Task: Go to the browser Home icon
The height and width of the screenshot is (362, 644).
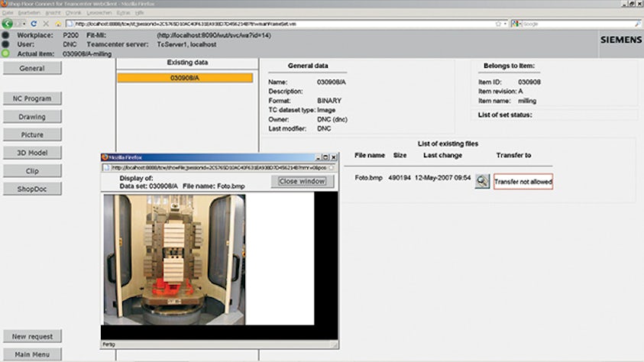Action: tap(58, 24)
